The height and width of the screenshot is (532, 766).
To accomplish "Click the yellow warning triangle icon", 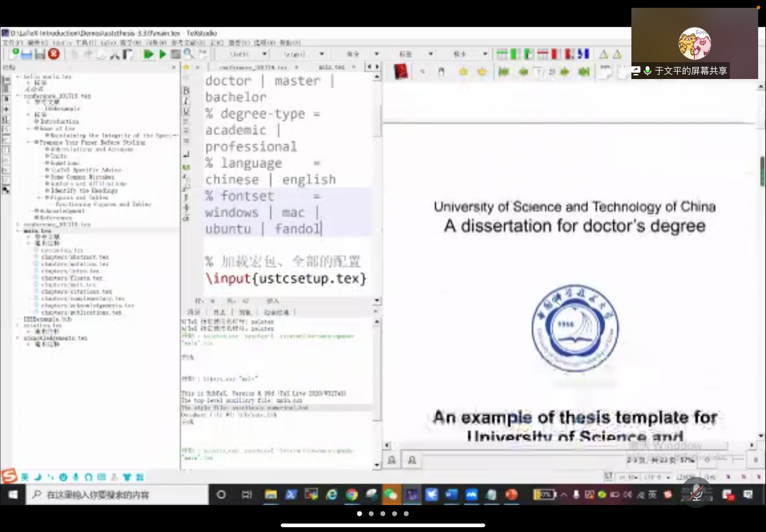I will click(x=603, y=55).
